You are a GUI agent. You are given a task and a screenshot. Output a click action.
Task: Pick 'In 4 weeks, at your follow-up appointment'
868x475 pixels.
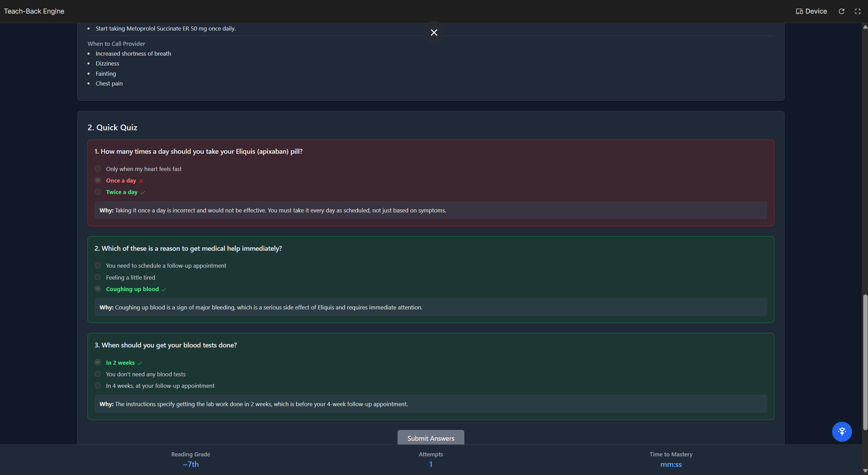click(98, 385)
